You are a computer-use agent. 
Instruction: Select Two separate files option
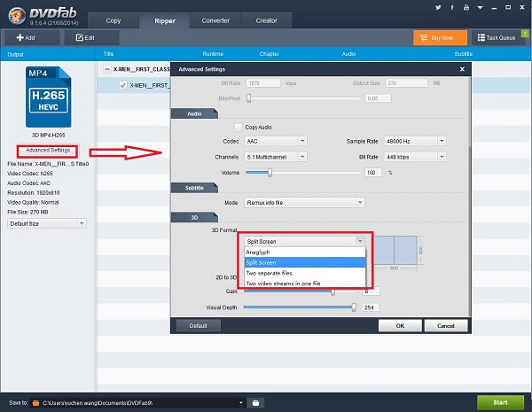305,273
